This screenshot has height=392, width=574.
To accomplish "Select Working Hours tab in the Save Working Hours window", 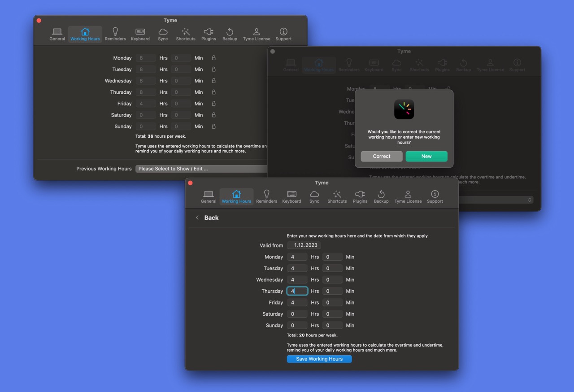I will 236,196.
